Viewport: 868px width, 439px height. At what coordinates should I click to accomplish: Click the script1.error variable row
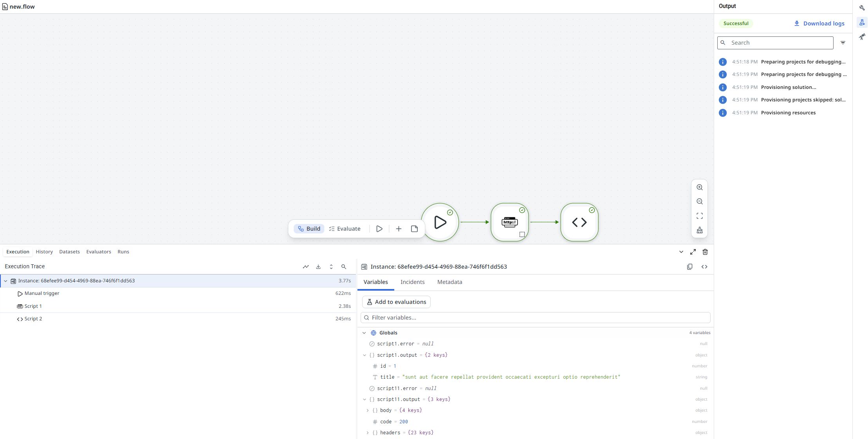535,344
